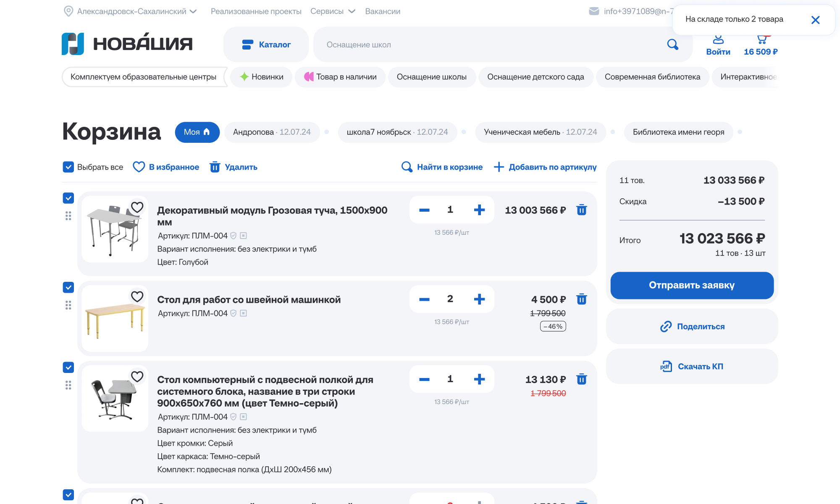
Task: Click 'Скачать КП' pdf button
Action: 692,367
